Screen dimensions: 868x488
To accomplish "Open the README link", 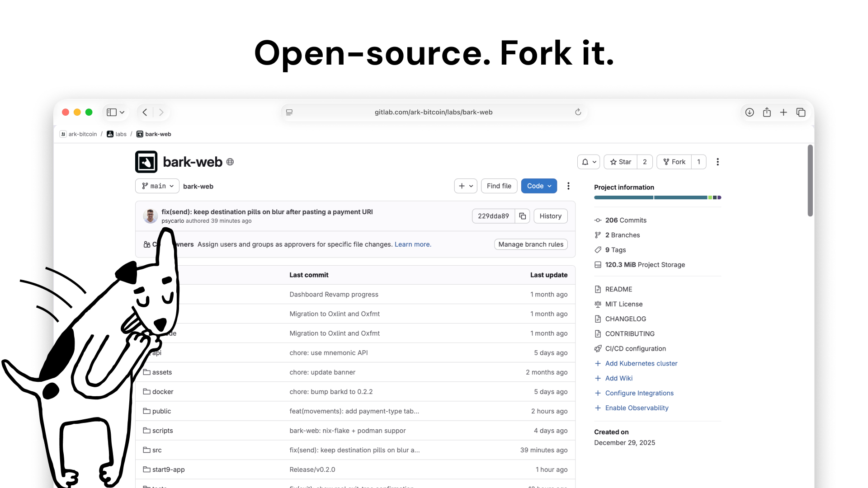I will click(x=618, y=289).
